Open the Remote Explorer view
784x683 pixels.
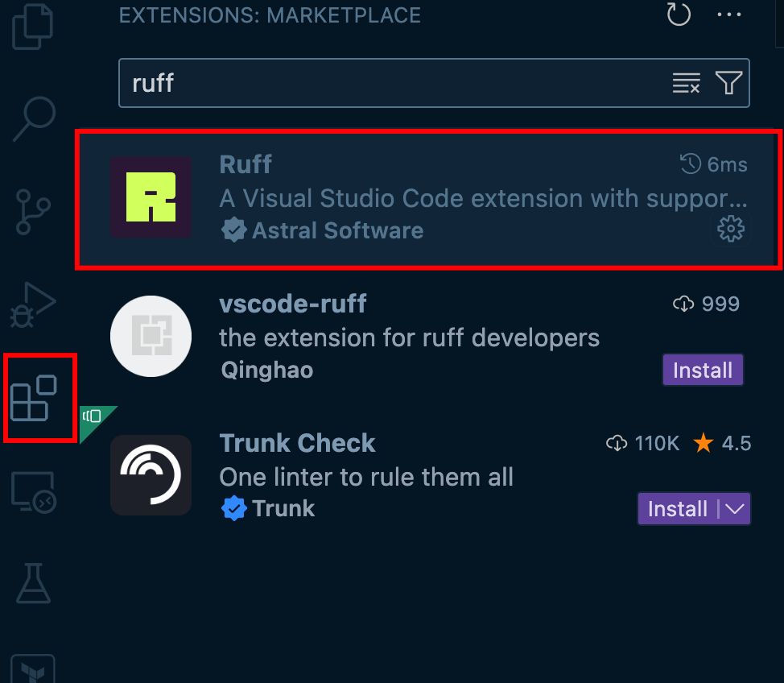click(34, 491)
